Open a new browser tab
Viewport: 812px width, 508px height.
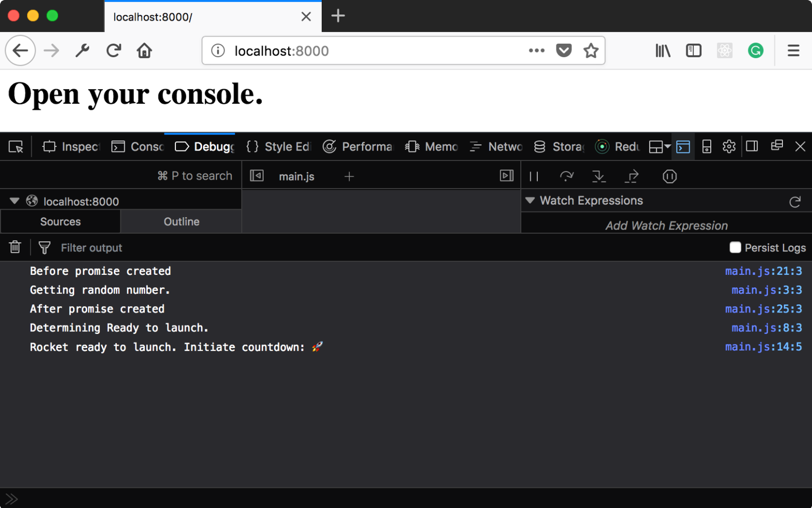[338, 16]
